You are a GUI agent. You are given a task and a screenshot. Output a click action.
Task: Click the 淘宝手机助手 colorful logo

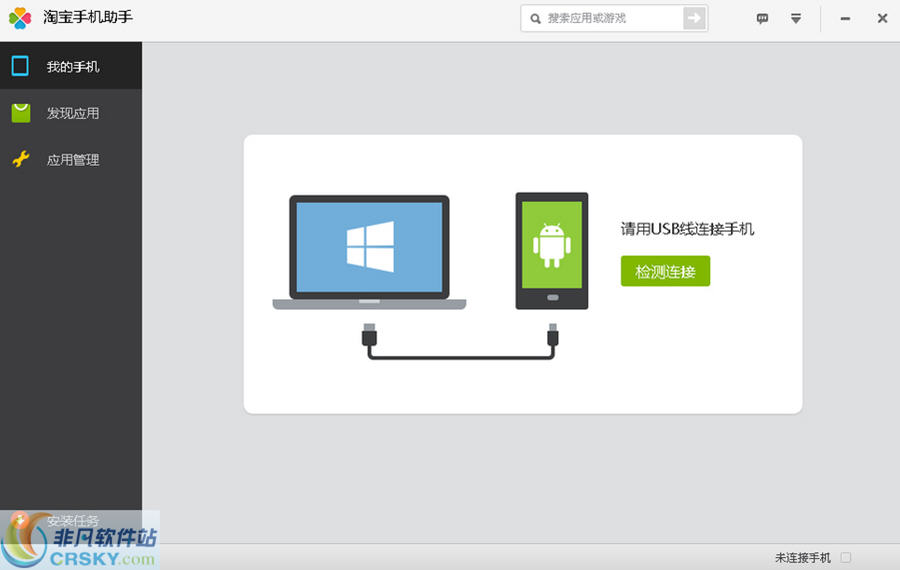[20, 18]
